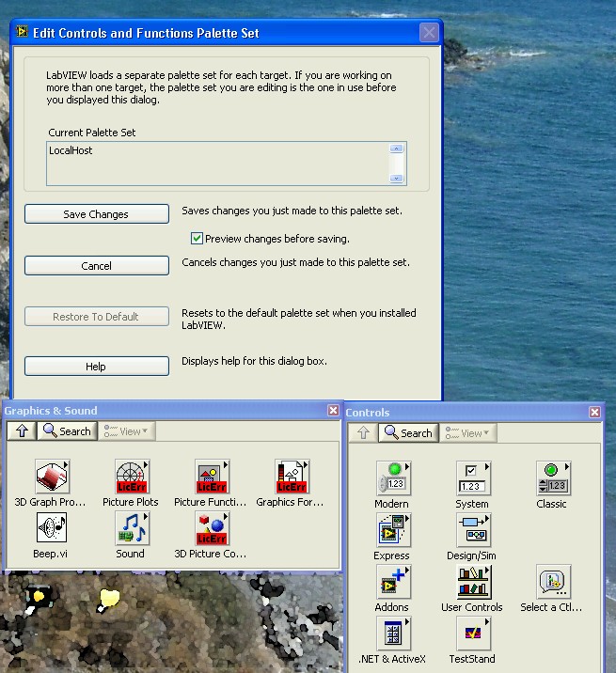
Task: Close the Controls palette window
Action: pyautogui.click(x=594, y=412)
